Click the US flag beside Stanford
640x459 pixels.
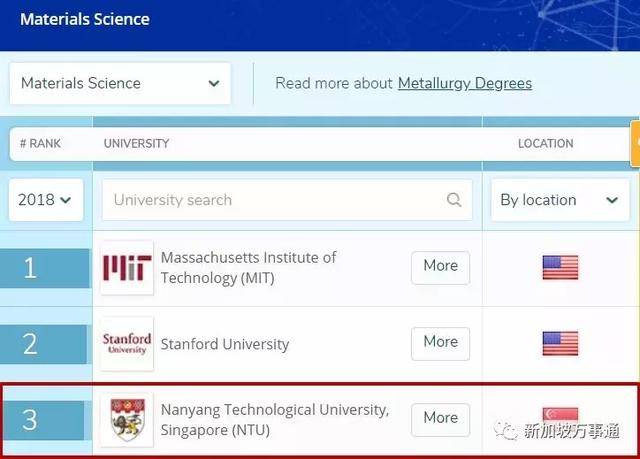pos(560,344)
